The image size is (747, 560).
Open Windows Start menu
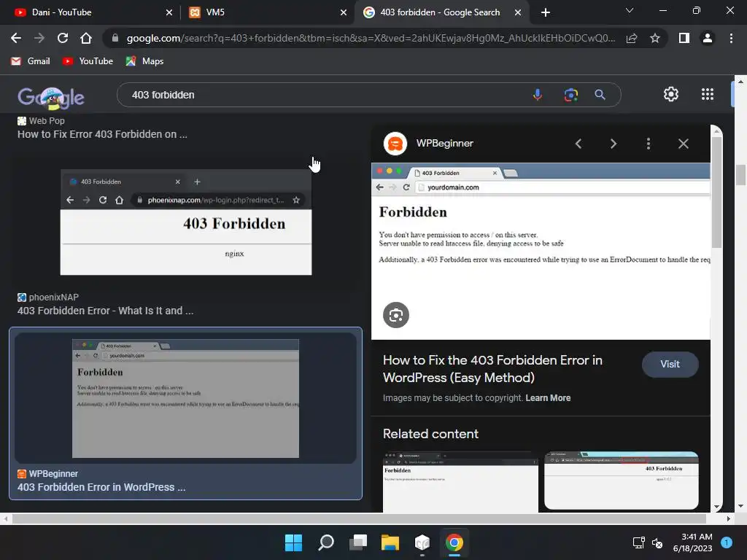tap(293, 542)
